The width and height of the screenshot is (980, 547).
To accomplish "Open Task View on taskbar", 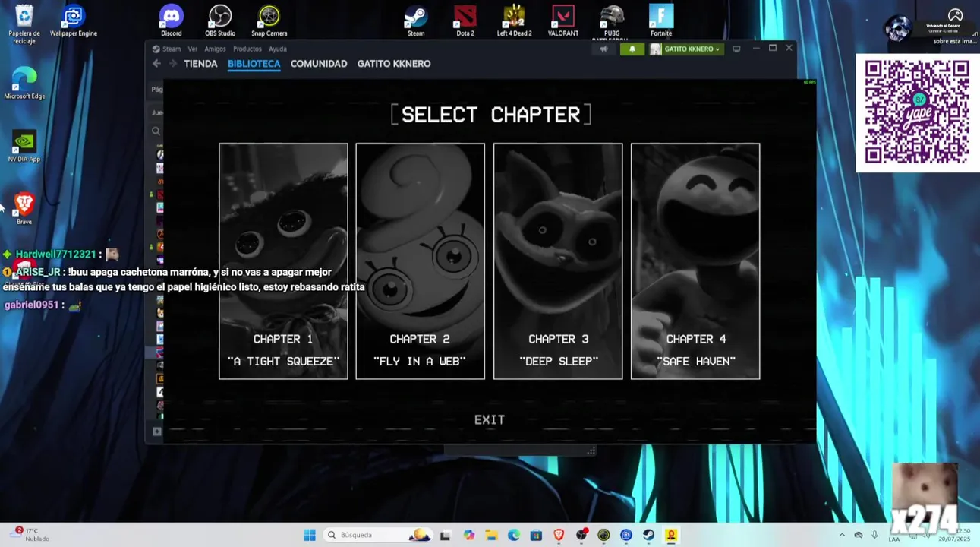I will (x=445, y=535).
